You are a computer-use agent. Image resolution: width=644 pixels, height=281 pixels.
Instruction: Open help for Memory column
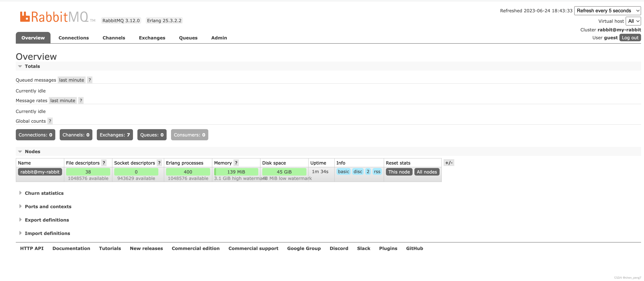tap(236, 163)
